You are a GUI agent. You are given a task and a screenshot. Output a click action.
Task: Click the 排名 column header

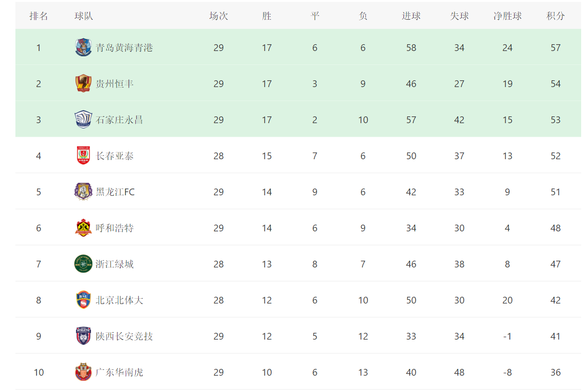(39, 16)
